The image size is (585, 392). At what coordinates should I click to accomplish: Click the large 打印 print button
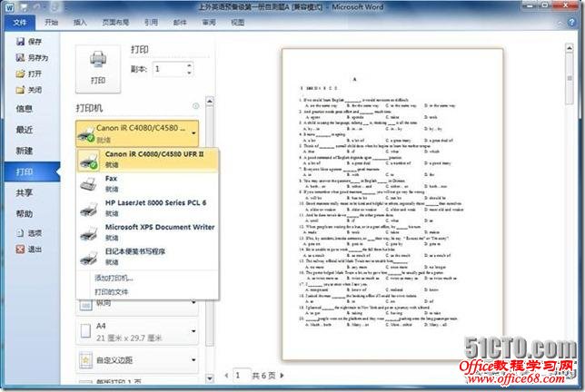click(98, 69)
